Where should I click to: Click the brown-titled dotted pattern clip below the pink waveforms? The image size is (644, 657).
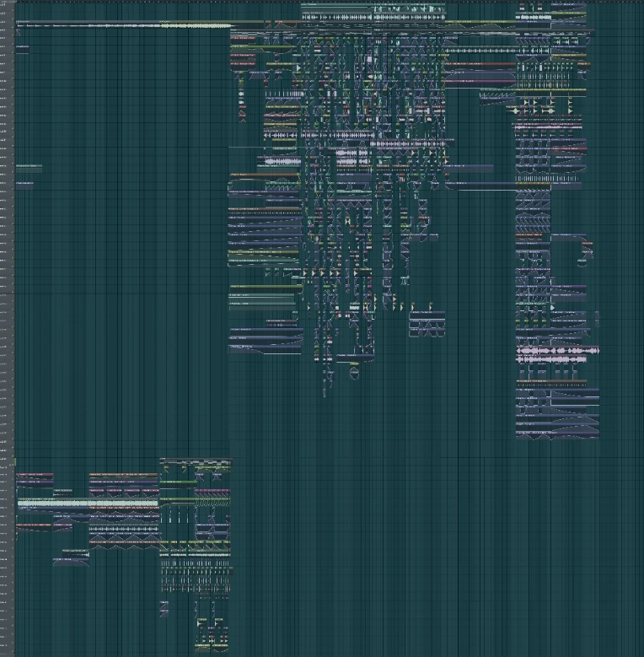pyautogui.click(x=551, y=384)
